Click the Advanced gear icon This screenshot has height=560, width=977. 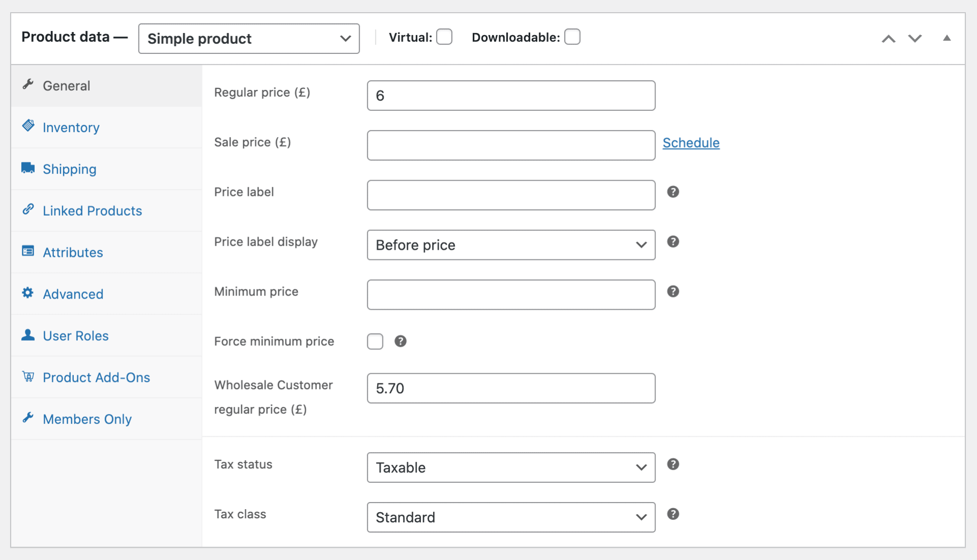28,292
